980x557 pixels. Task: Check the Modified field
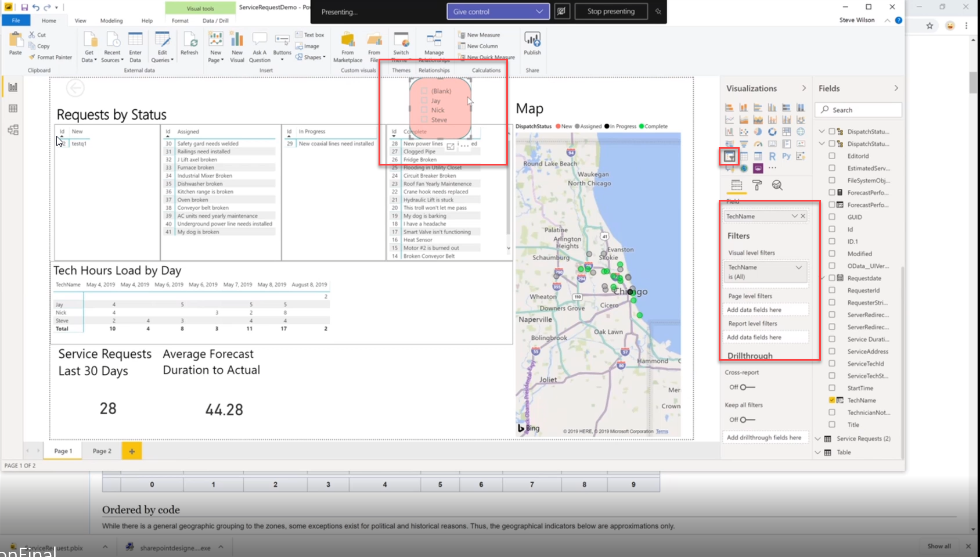pyautogui.click(x=832, y=253)
